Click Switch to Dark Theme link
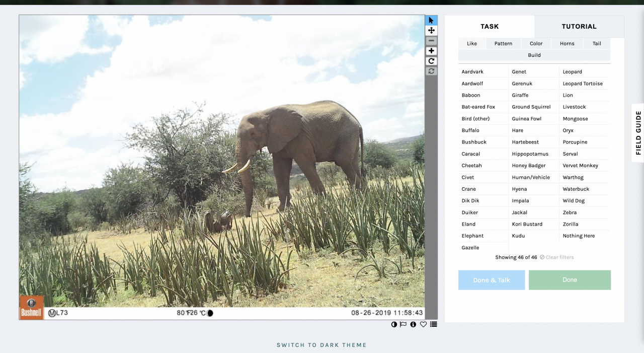The image size is (644, 353). pos(321,345)
